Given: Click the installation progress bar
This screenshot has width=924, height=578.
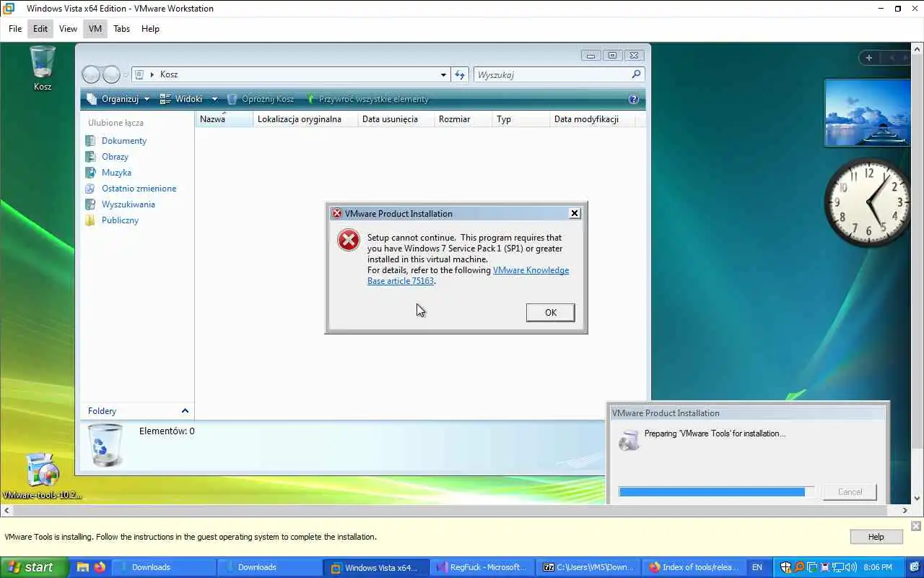Looking at the screenshot, I should (x=717, y=492).
